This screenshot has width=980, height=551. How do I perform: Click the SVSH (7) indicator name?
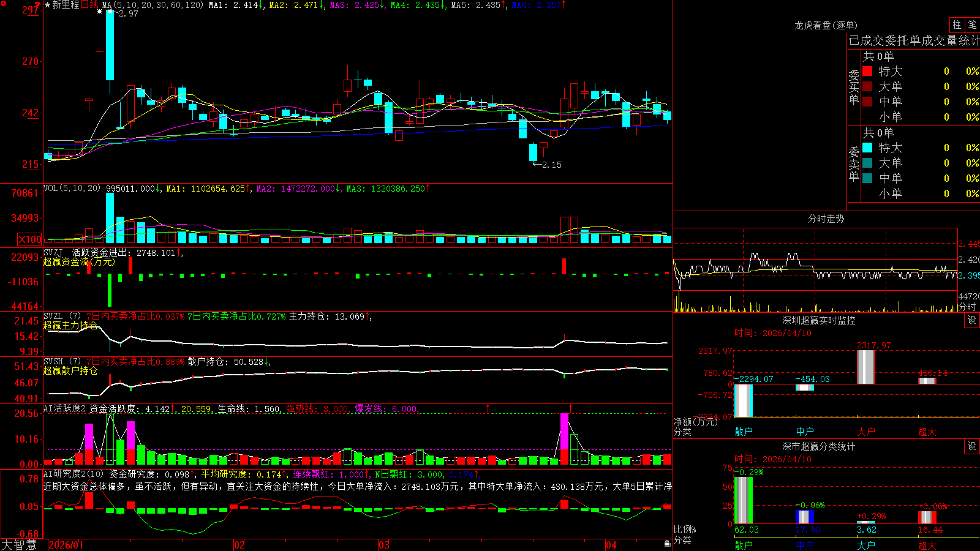[62, 362]
